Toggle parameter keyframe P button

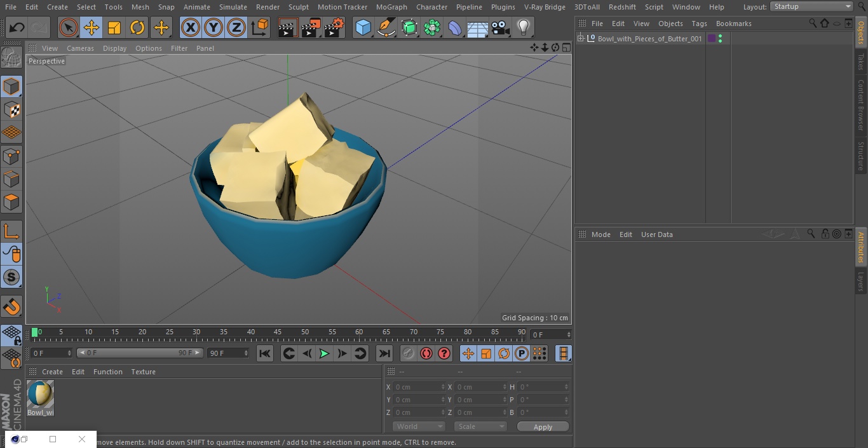coord(522,353)
